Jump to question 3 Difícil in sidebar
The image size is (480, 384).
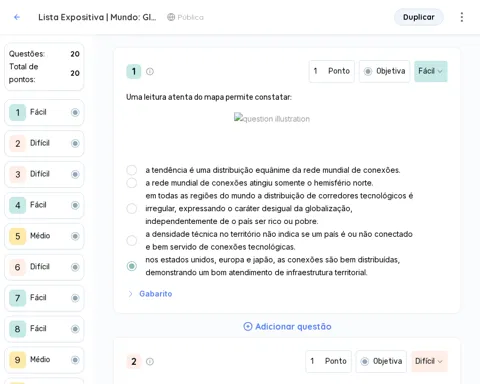pyautogui.click(x=44, y=174)
